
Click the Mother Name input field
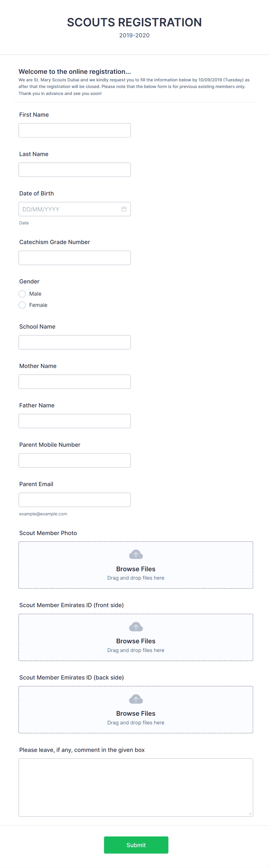[x=74, y=381]
